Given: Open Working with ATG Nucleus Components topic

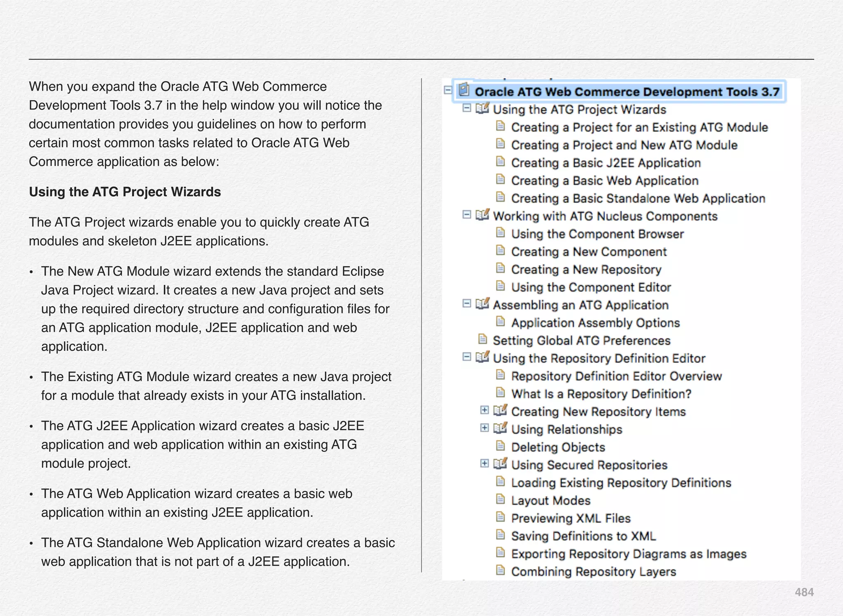Looking at the screenshot, I should click(x=605, y=216).
